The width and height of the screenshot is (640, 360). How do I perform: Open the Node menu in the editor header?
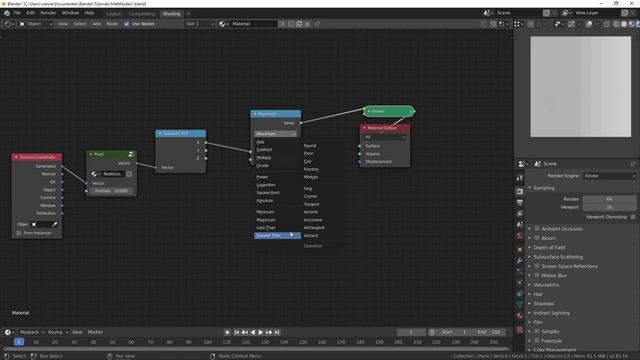pyautogui.click(x=112, y=24)
